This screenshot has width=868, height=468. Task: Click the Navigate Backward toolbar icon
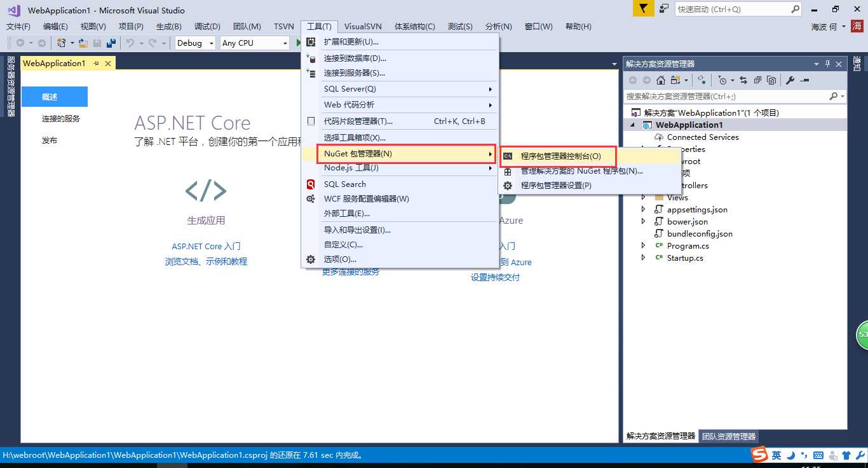[20, 43]
